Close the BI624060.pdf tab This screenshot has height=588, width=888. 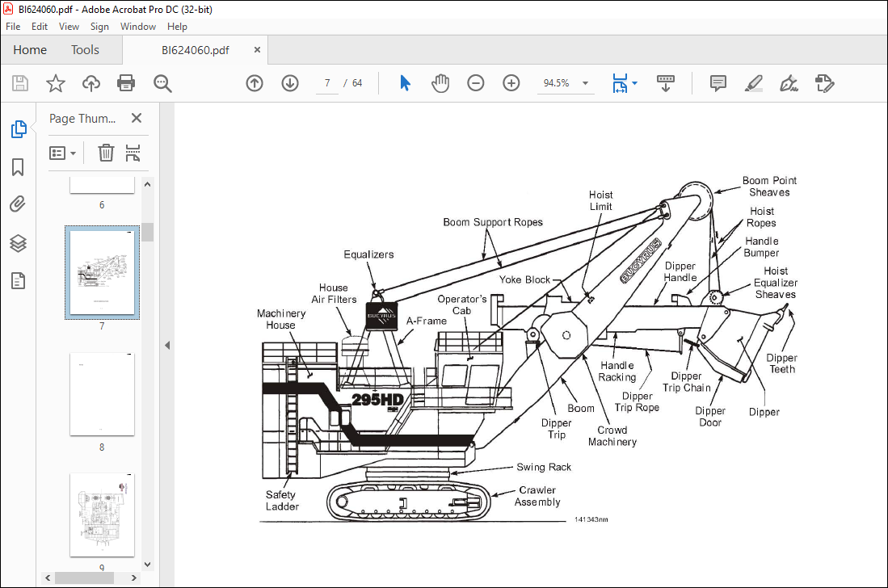point(257,50)
